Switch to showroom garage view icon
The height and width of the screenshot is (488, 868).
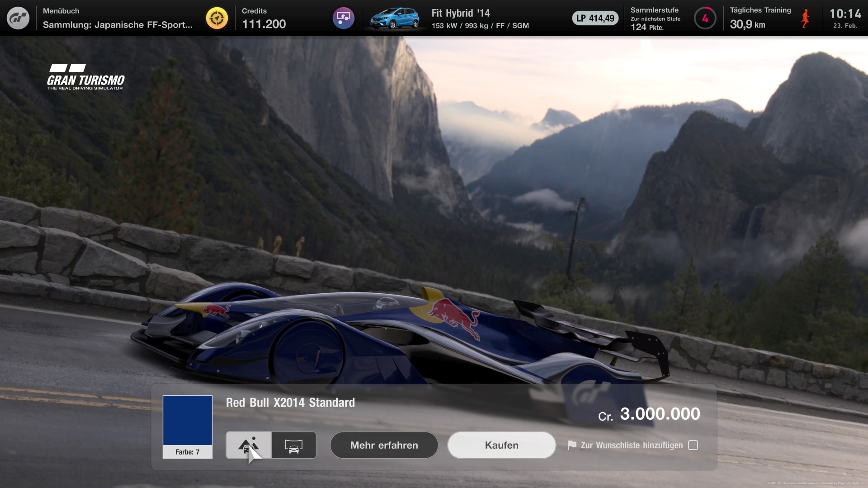294,445
